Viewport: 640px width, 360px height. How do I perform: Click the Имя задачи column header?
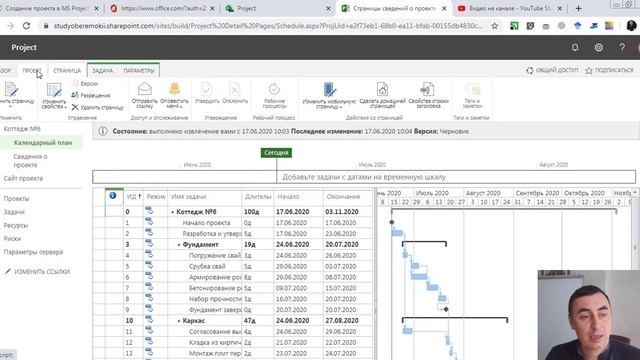tap(204, 196)
